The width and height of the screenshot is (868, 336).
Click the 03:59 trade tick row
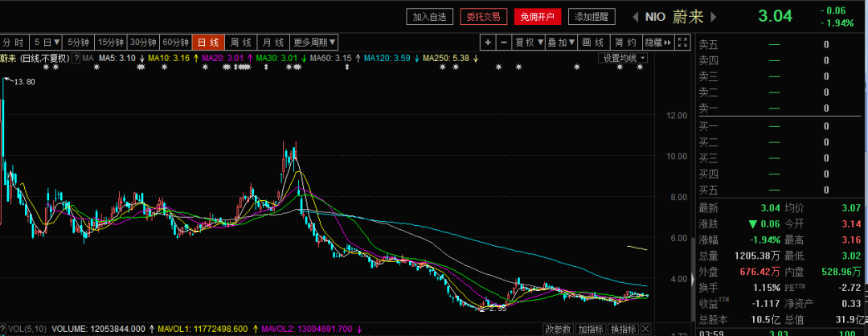[x=779, y=332]
